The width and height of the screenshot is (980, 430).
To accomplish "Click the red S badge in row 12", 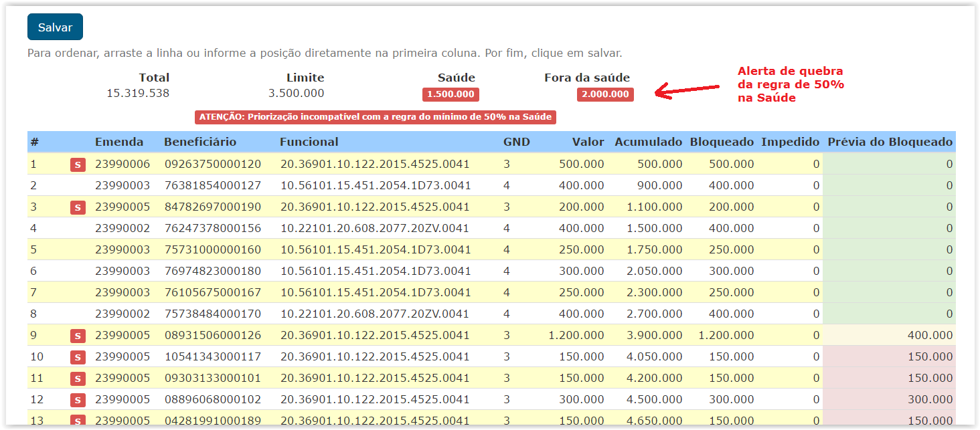I will [x=78, y=400].
